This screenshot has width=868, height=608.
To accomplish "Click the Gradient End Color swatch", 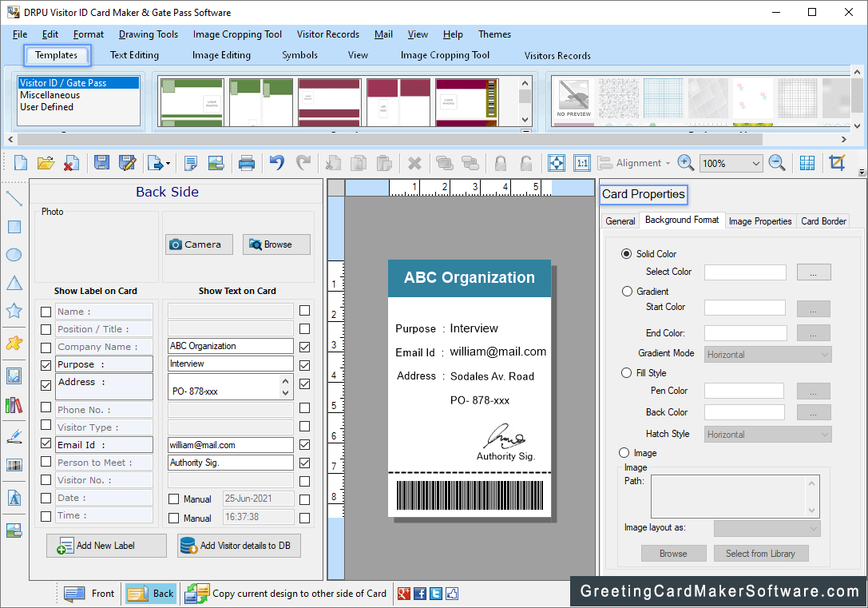I will tap(745, 333).
